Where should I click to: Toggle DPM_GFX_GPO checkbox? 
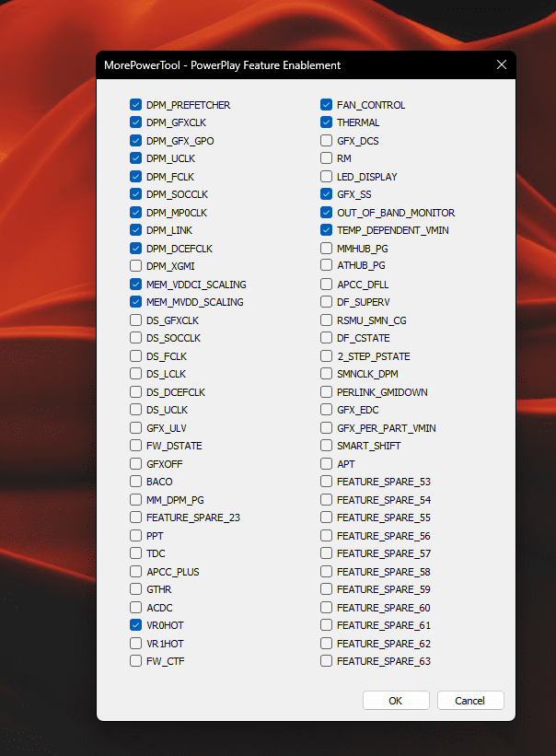(x=135, y=141)
